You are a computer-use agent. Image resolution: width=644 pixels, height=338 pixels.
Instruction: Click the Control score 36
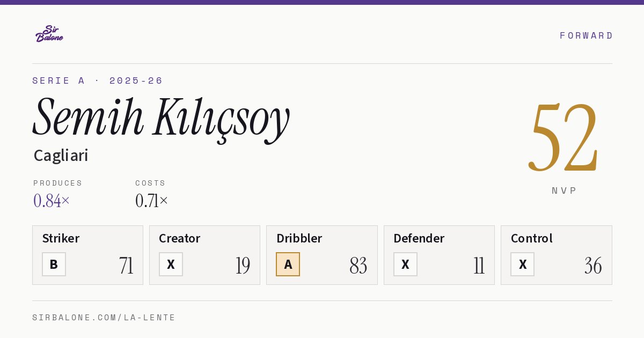point(593,266)
